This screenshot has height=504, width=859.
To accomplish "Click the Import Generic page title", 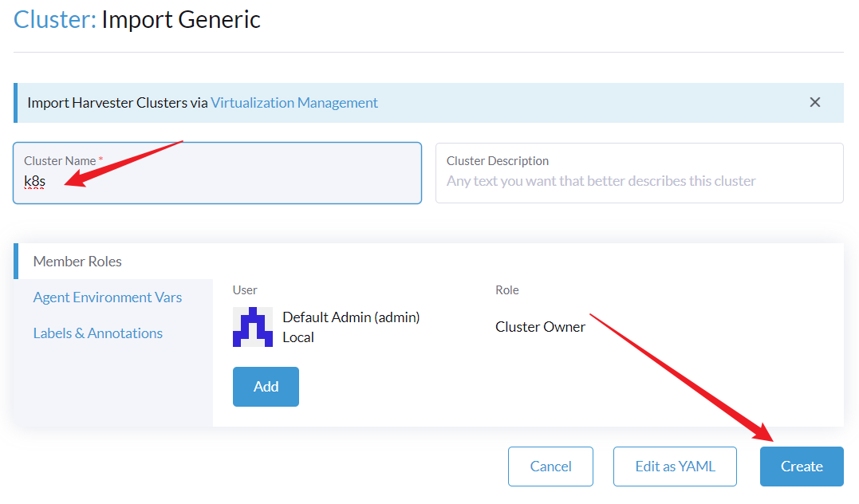I will [181, 19].
